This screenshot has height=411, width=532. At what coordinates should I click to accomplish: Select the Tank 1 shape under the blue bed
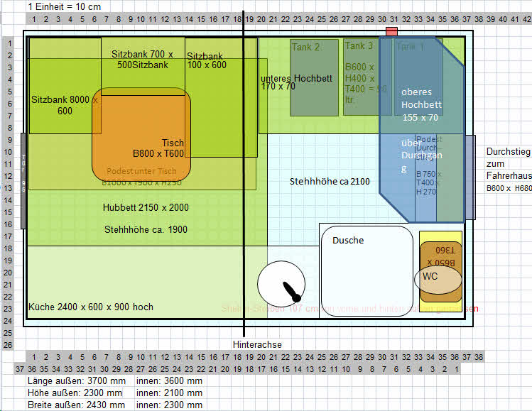418,77
